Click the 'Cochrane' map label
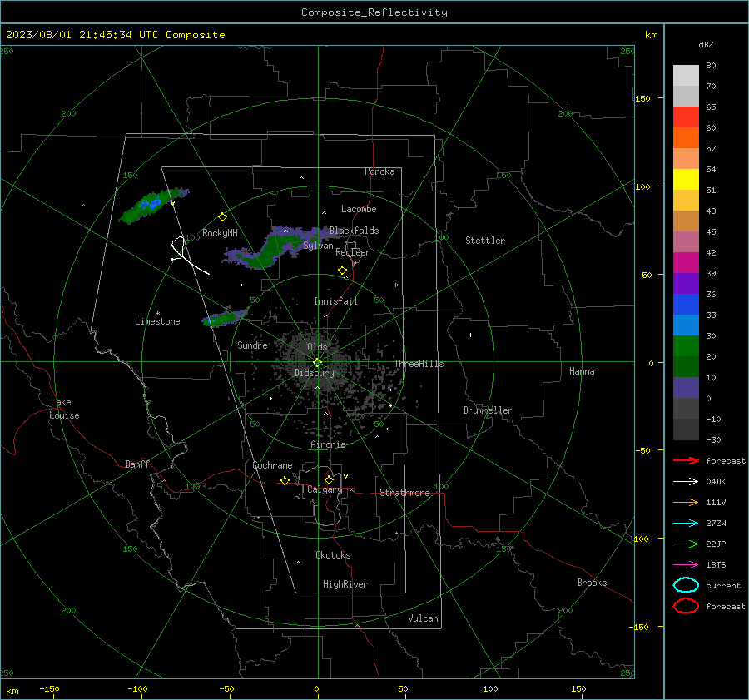This screenshot has height=700, width=749. 272,465
